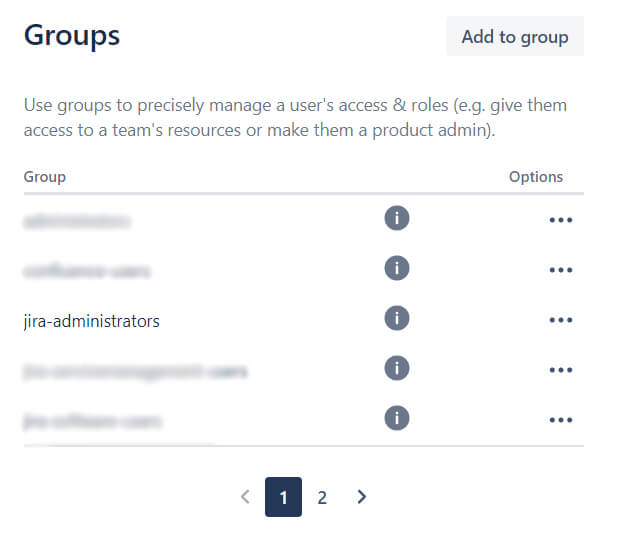
Task: Click the info icon in the second group row
Action: [x=397, y=268]
